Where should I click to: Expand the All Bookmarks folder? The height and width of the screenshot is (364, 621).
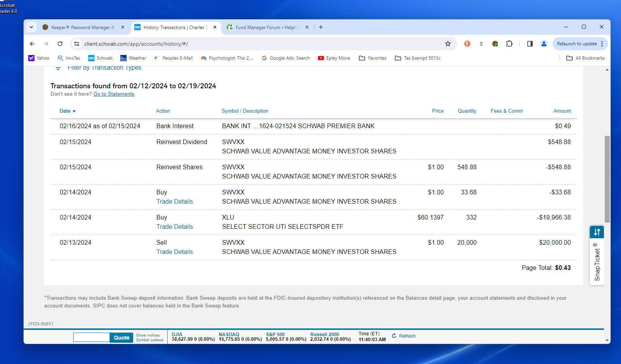pyautogui.click(x=585, y=58)
